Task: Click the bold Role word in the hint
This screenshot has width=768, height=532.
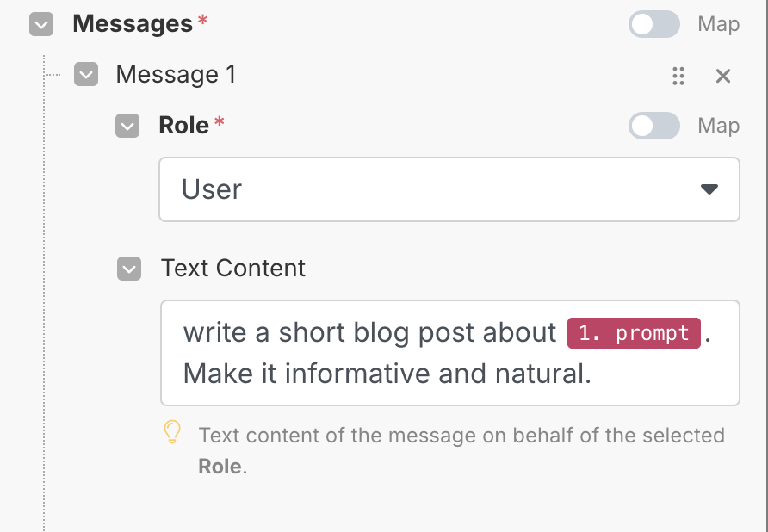Action: [220, 467]
